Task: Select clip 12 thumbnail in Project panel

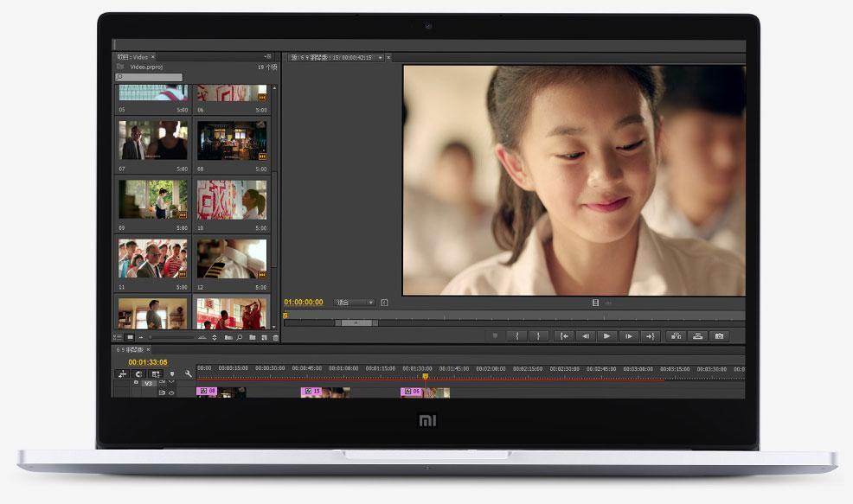Action: [x=232, y=258]
